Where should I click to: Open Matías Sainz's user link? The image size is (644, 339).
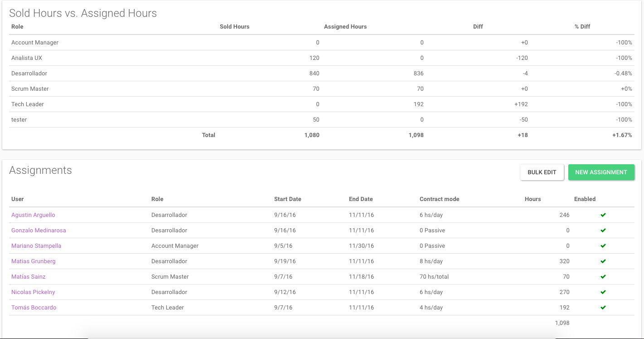click(x=29, y=277)
